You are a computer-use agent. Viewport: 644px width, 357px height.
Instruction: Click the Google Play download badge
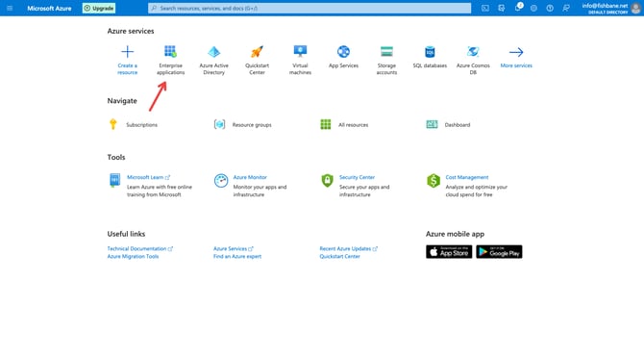[x=499, y=252]
